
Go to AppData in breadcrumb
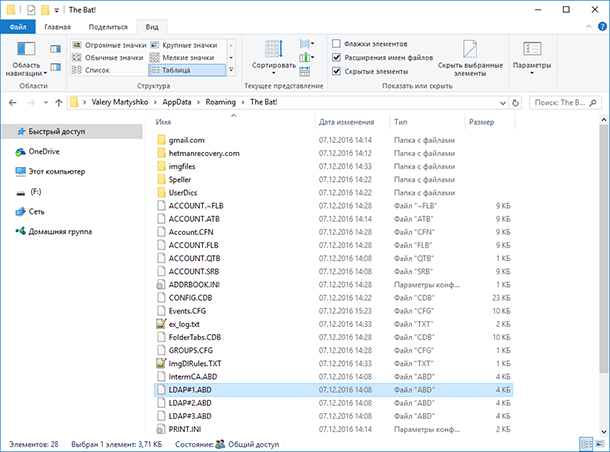[x=177, y=102]
